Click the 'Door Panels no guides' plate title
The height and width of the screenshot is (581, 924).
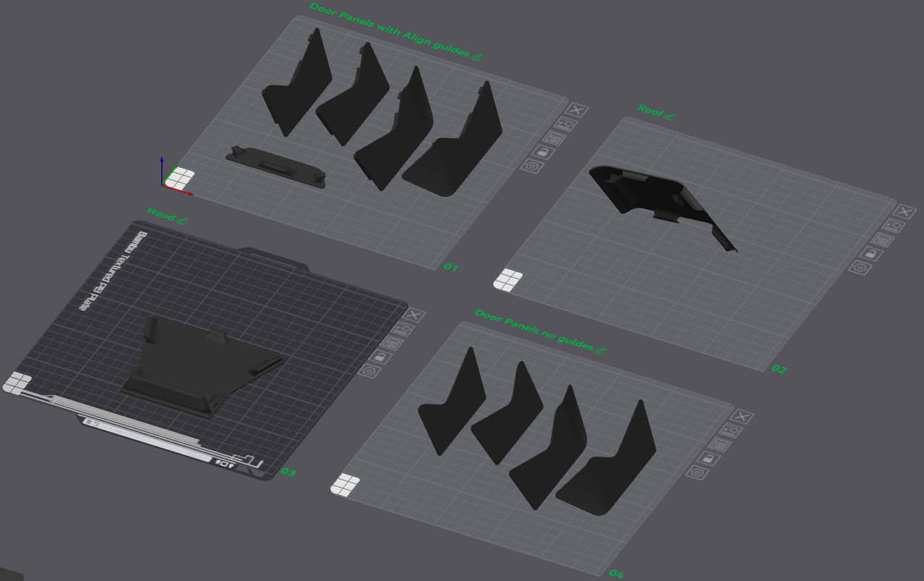534,330
